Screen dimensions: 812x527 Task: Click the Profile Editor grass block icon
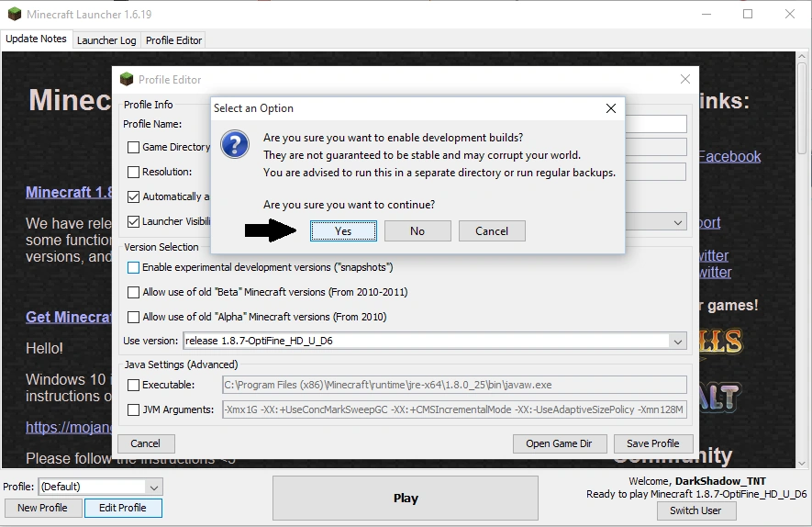127,79
